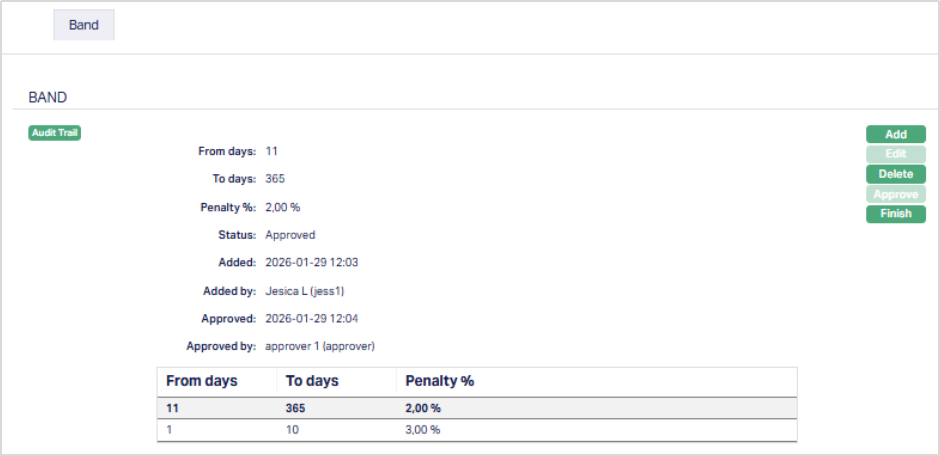Click the BAND section heading

click(x=48, y=98)
